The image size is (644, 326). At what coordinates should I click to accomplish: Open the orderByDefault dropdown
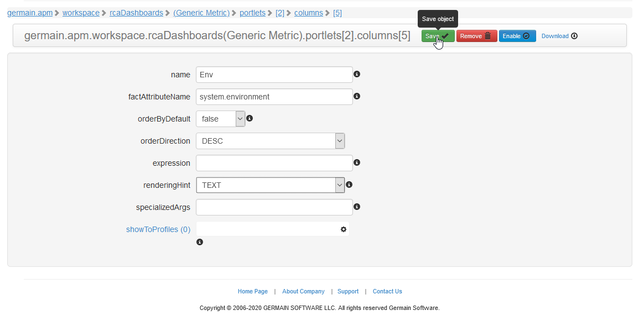(220, 119)
